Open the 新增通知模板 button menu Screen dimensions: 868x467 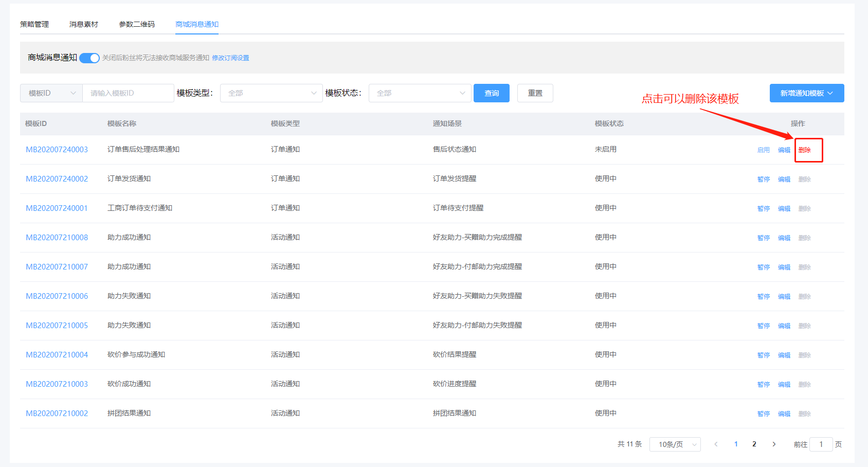806,93
